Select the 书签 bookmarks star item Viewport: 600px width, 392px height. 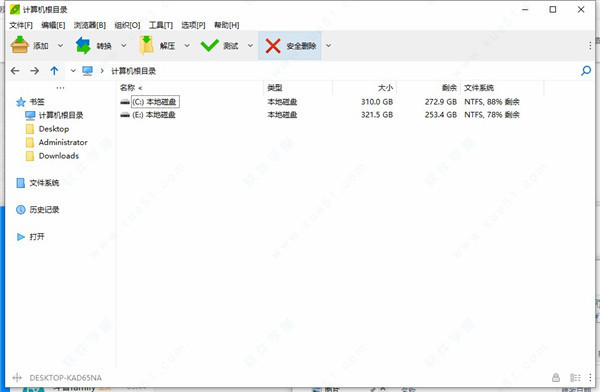coord(30,102)
